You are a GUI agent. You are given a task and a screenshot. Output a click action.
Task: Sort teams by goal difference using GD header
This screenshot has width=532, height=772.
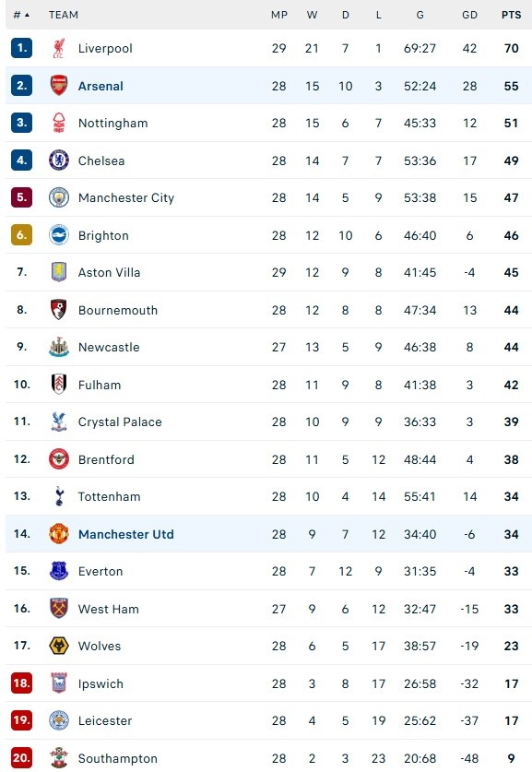469,15
